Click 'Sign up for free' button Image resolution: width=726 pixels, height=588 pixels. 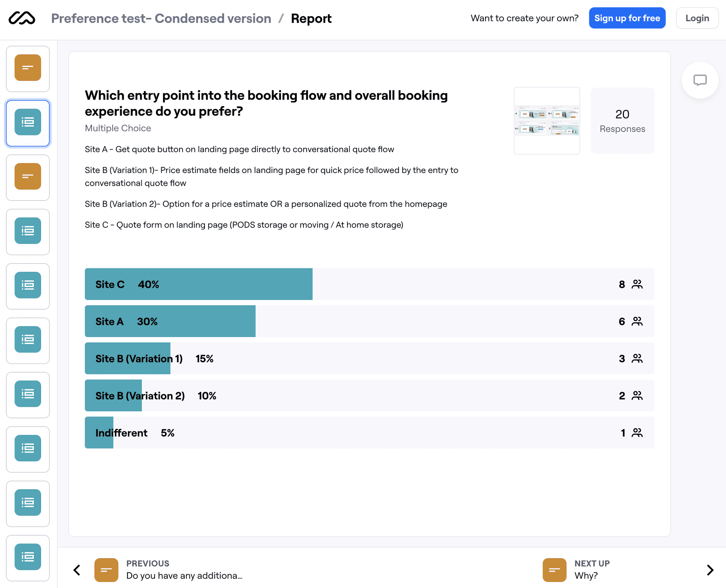pyautogui.click(x=627, y=18)
